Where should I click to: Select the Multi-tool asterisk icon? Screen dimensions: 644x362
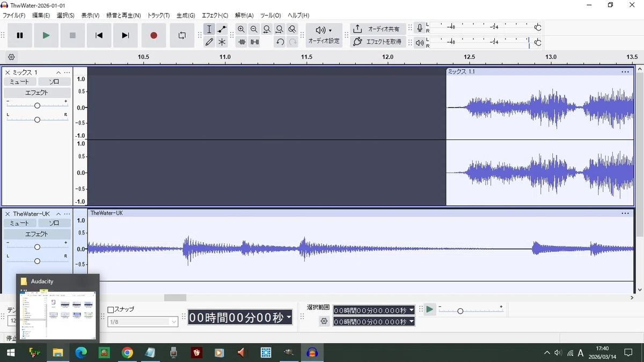pyautogui.click(x=222, y=42)
